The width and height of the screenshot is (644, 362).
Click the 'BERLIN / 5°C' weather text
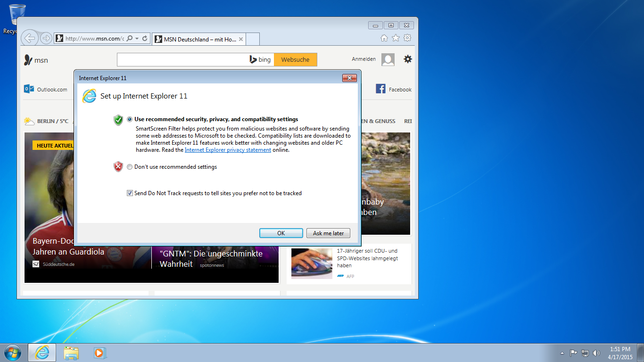pos(53,121)
